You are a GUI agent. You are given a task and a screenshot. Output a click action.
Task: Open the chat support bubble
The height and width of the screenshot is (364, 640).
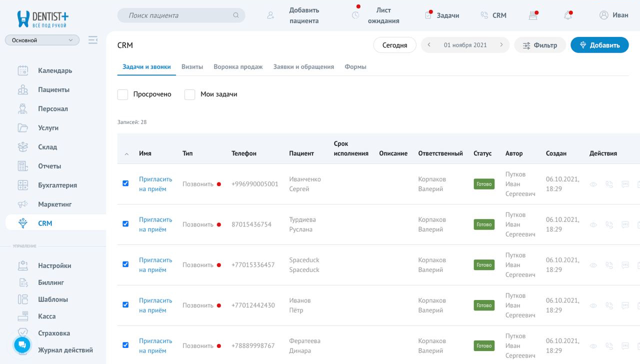(22, 344)
